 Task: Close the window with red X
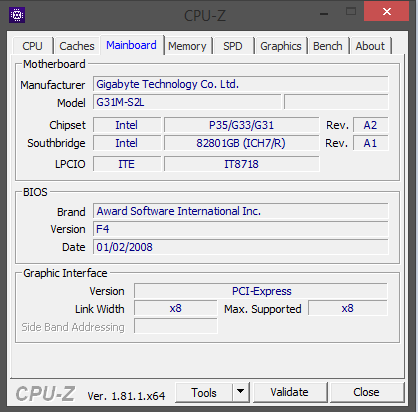point(387,12)
